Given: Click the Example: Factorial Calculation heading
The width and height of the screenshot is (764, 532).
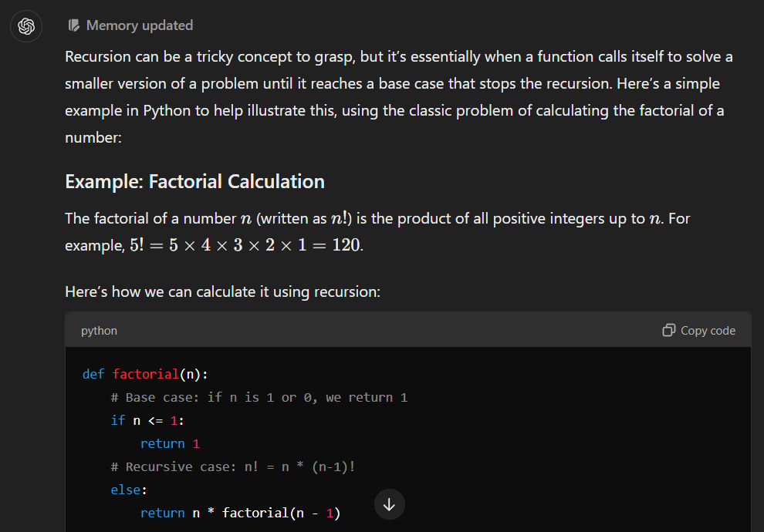Looking at the screenshot, I should (x=194, y=182).
